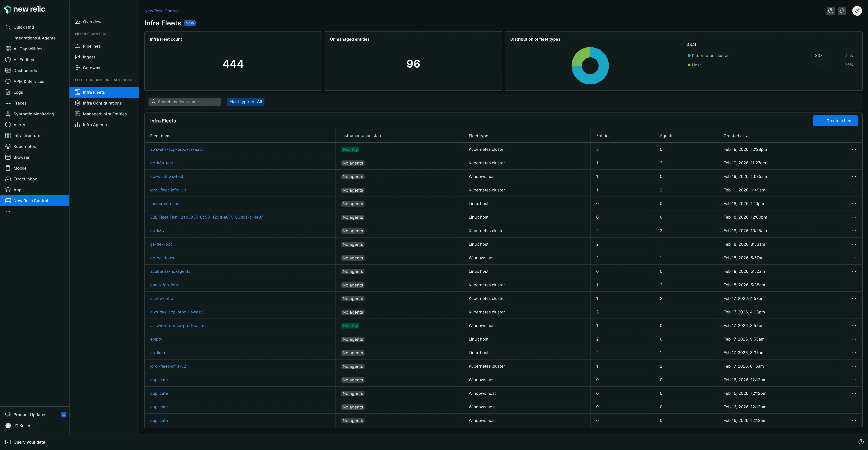
Task: Open the do-windows-test fleet
Action: (166, 176)
